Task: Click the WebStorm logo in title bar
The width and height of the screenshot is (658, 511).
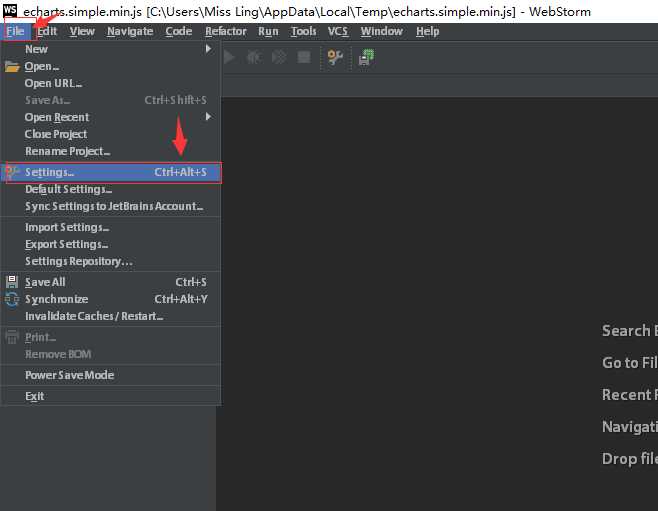Action: [10, 10]
